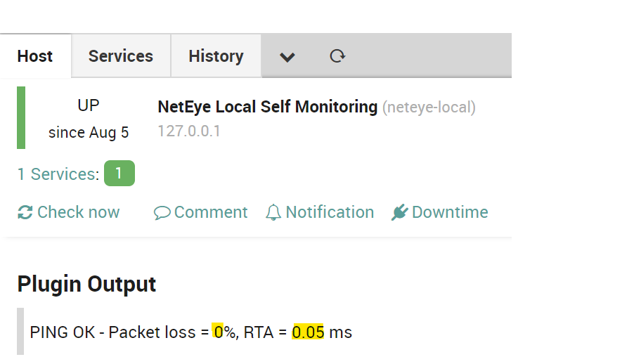Click the refresh circular arrow icon in tab bar

(x=337, y=56)
